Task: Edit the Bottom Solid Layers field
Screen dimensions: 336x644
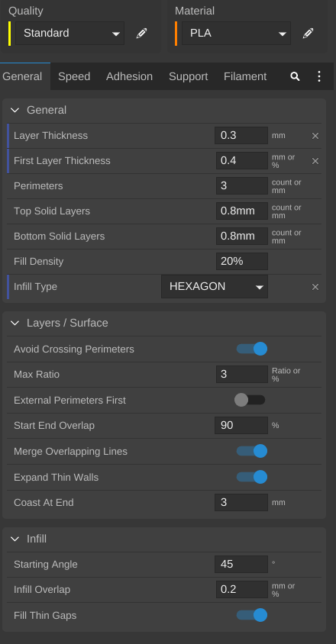Action: (x=242, y=237)
